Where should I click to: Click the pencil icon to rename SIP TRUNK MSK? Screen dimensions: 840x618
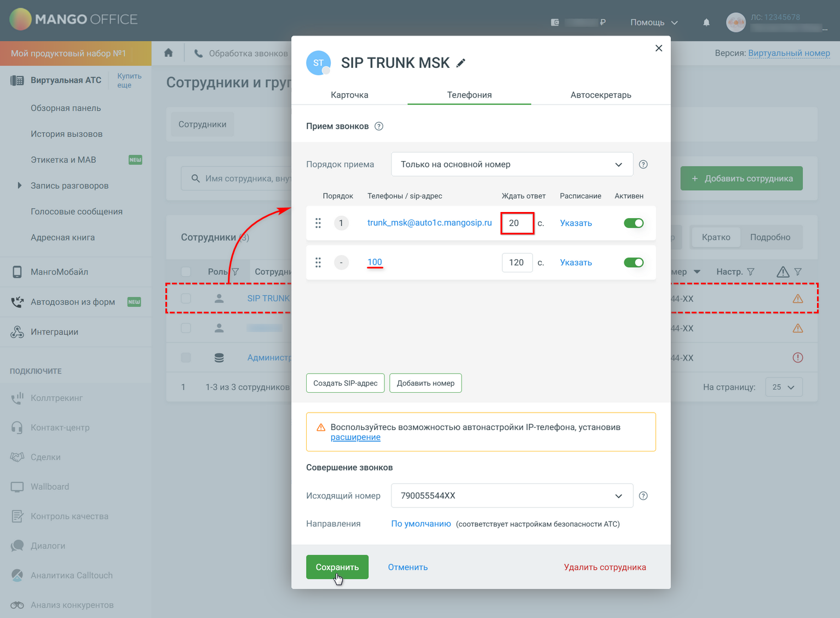pyautogui.click(x=461, y=63)
